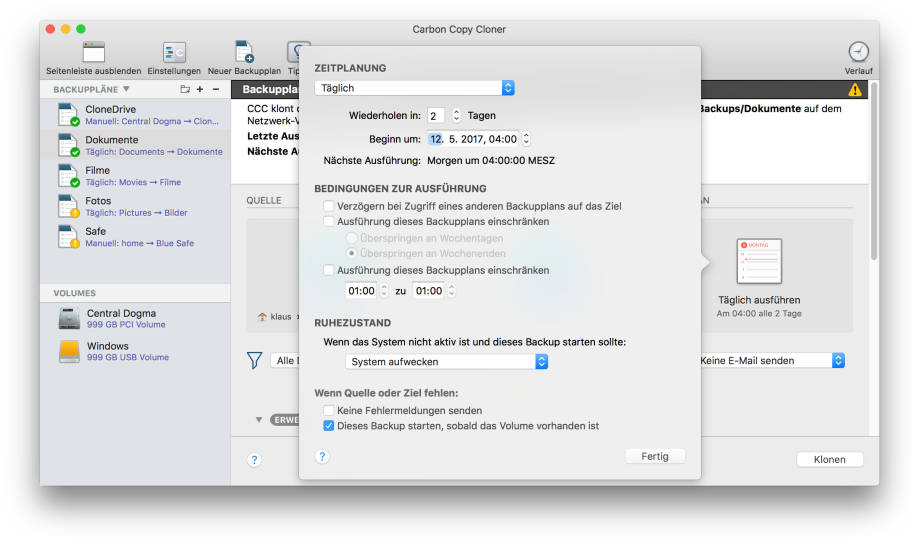The image size is (915, 538).
Task: Click the Täglich ausführen schedule calendar icon
Action: pyautogui.click(x=759, y=261)
